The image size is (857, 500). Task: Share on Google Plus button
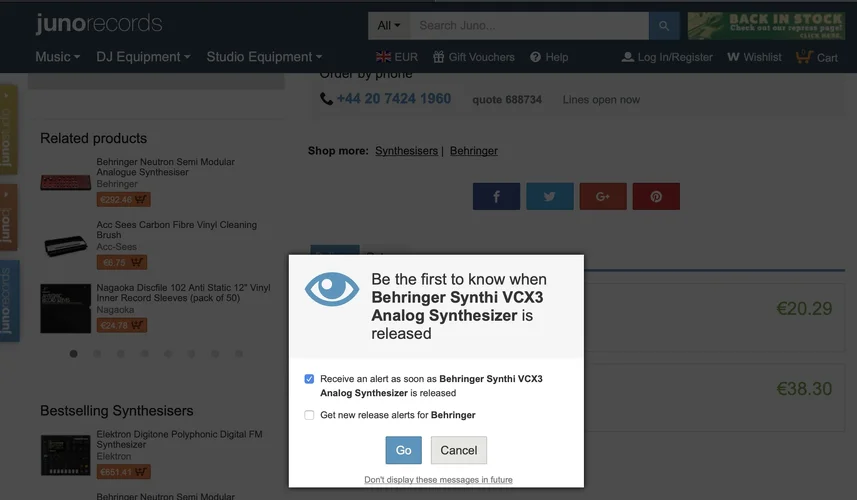click(603, 197)
